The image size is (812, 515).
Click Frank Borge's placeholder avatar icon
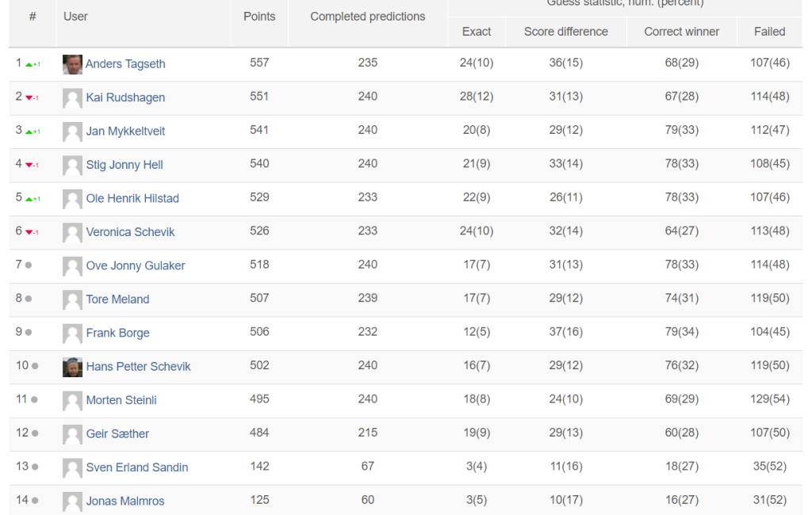[72, 334]
